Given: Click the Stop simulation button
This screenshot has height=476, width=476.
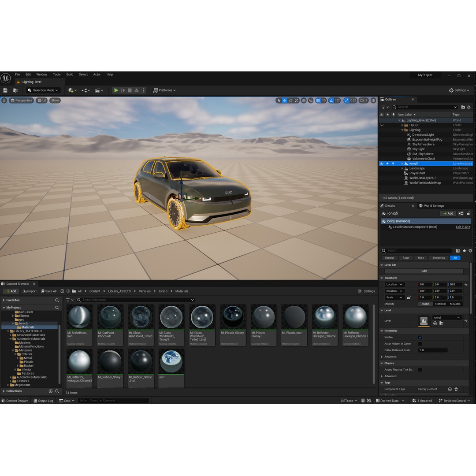Looking at the screenshot, I should tap(130, 90).
